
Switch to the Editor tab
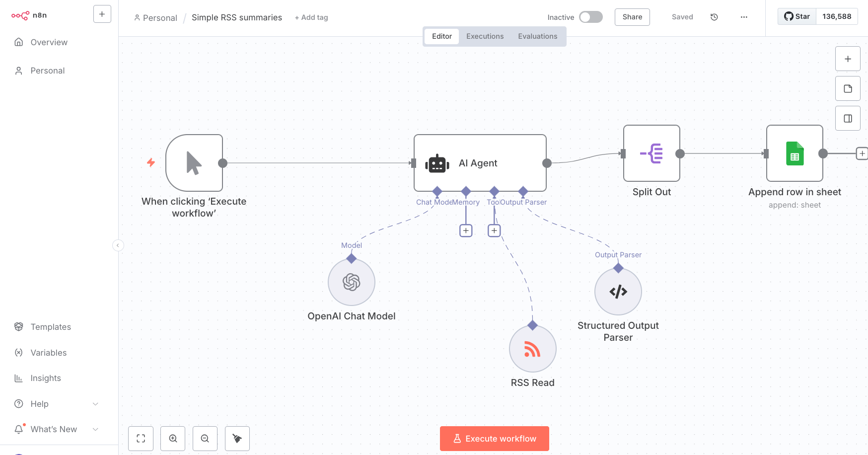point(442,36)
